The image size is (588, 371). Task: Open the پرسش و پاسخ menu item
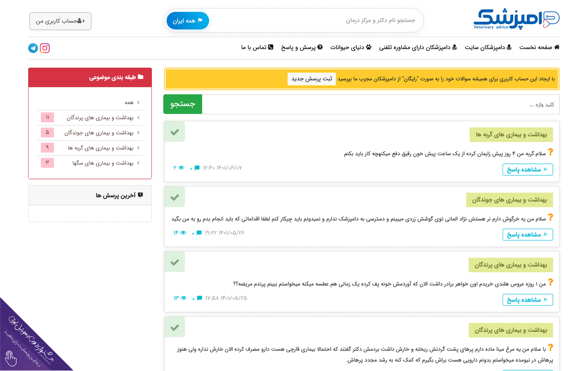point(302,47)
